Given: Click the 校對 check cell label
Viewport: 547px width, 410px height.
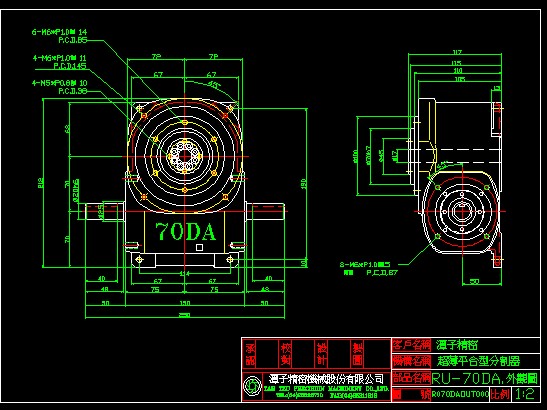Looking at the screenshot, I should (x=286, y=354).
